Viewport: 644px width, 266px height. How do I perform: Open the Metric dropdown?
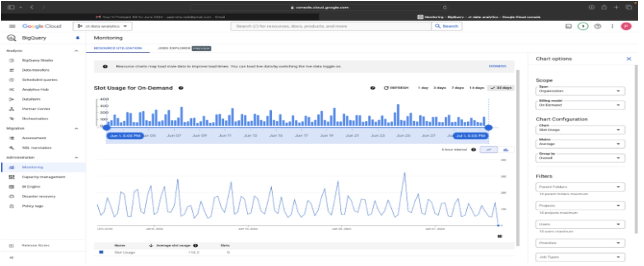click(580, 144)
